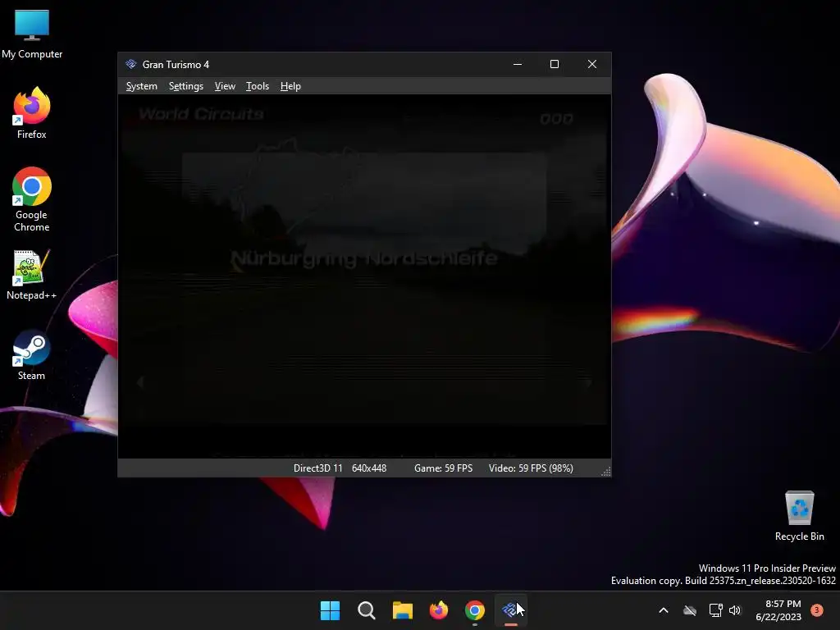Open taskbar Search
This screenshot has width=840, height=630.
pos(367,610)
